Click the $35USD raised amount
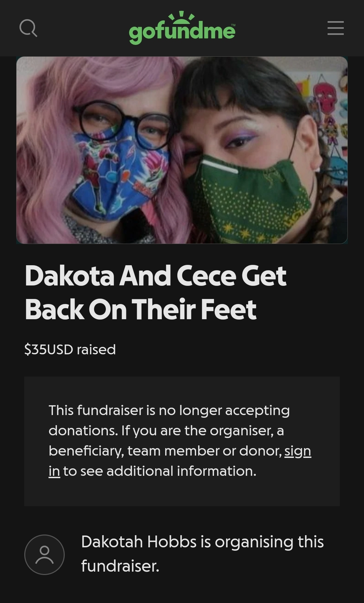 coord(70,350)
